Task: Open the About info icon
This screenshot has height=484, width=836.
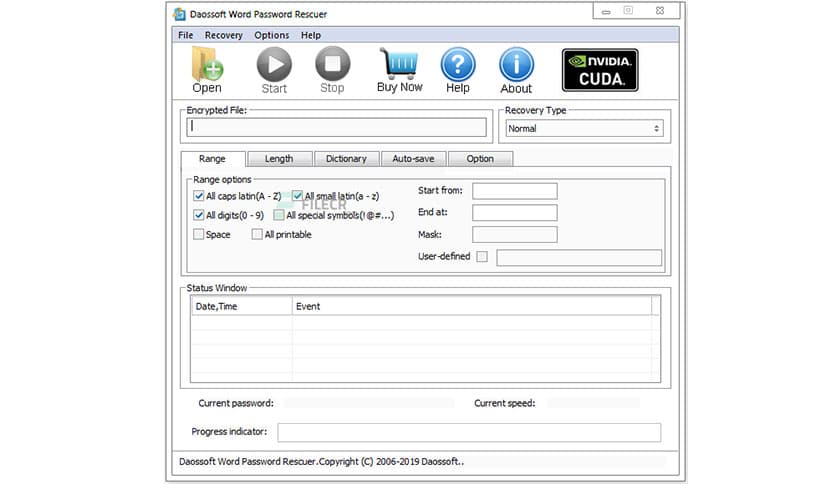Action: (x=516, y=70)
